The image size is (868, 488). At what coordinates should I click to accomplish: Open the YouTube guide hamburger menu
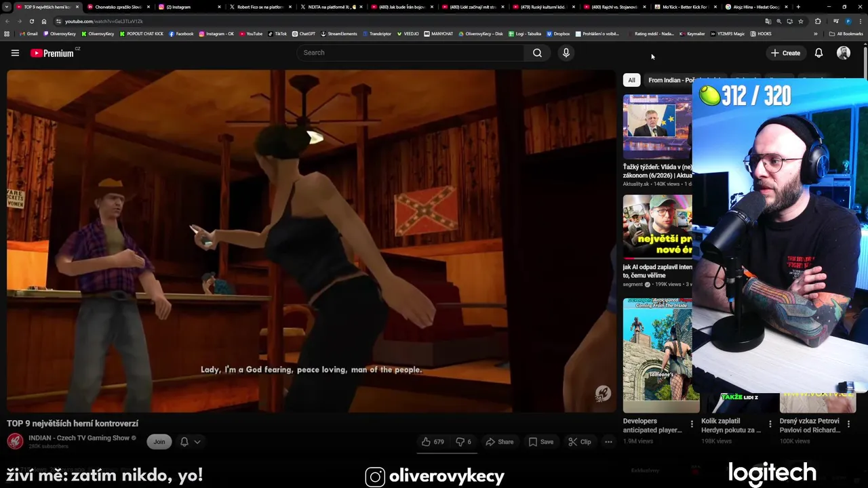[15, 53]
